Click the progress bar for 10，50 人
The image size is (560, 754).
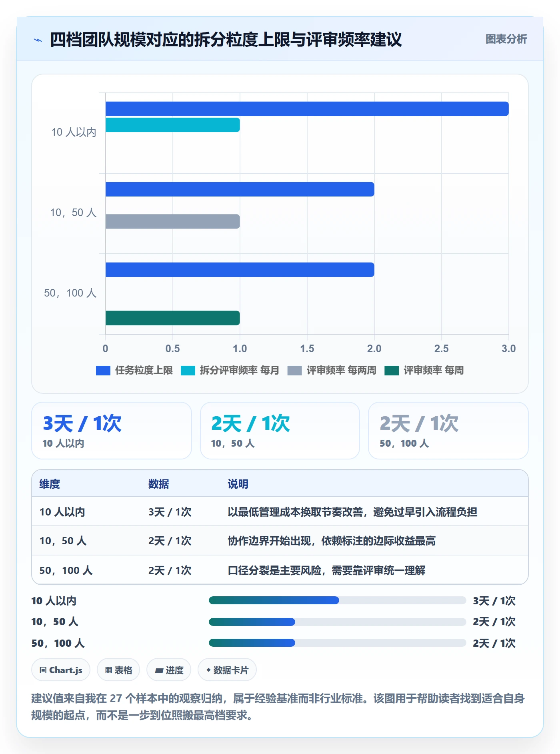337,622
